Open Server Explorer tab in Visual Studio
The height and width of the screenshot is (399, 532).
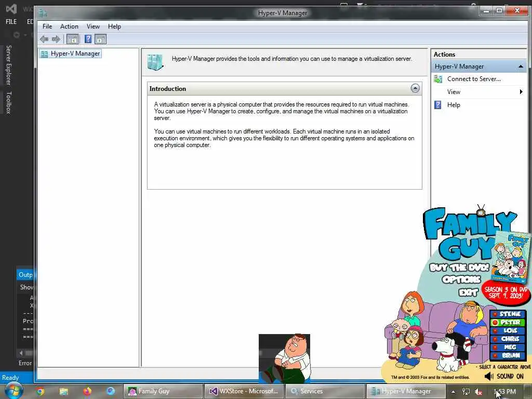point(9,65)
